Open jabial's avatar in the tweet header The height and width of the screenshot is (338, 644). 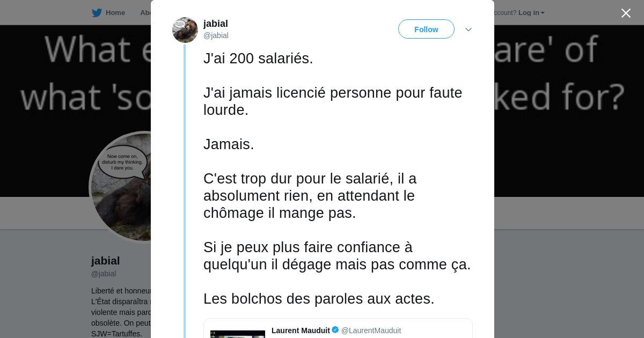[x=185, y=30]
